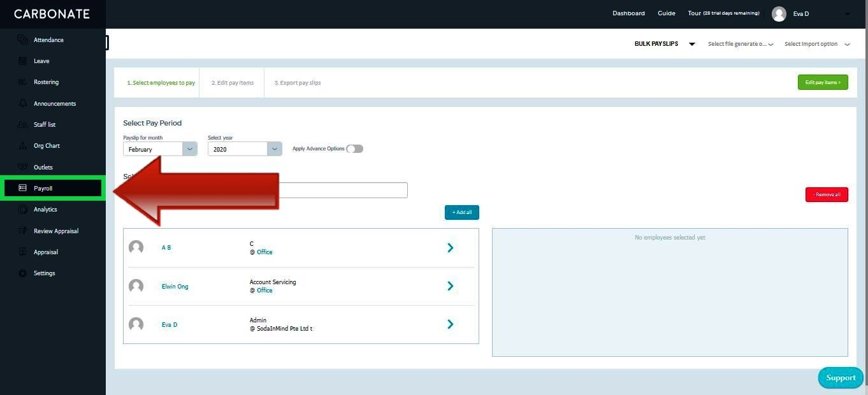The height and width of the screenshot is (395, 868).
Task: Open the Select Import option dropdown
Action: 816,44
